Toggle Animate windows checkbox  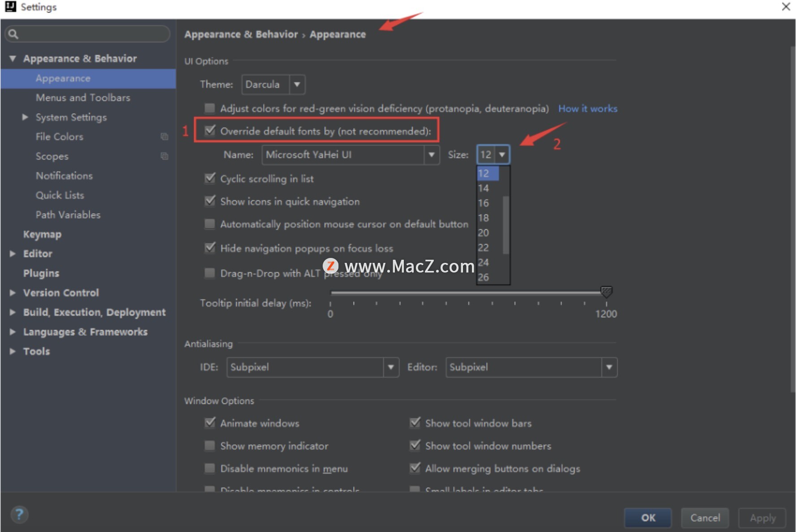pyautogui.click(x=210, y=423)
